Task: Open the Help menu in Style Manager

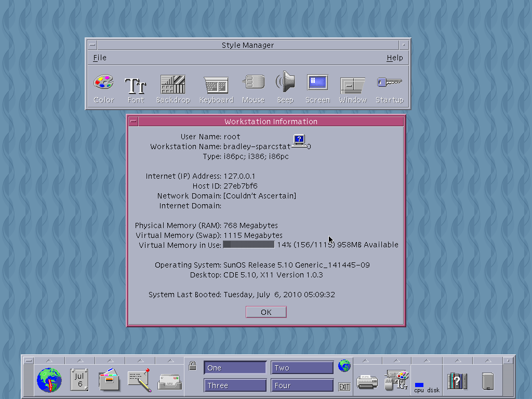Action: click(x=395, y=58)
